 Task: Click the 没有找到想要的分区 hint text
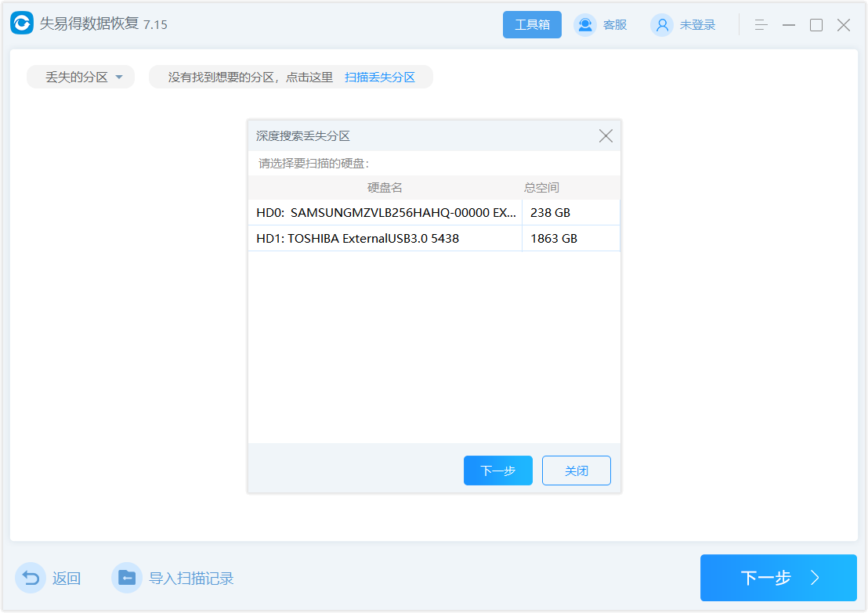tap(250, 78)
